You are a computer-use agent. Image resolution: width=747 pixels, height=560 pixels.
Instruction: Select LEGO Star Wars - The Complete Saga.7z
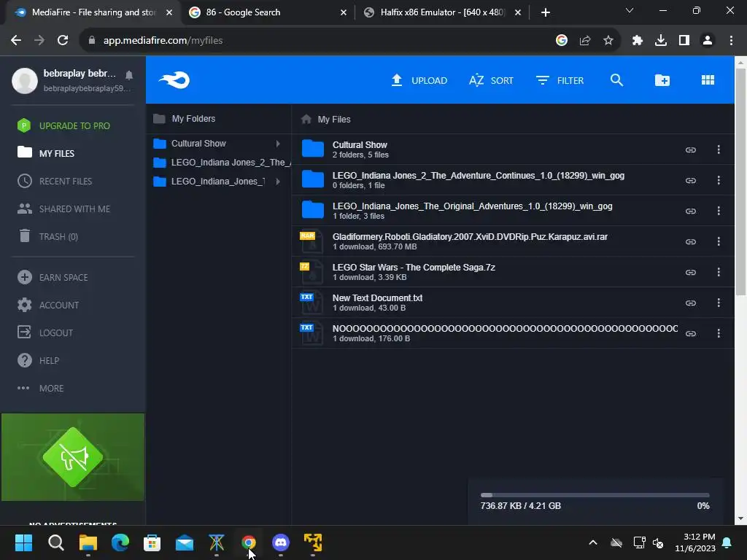click(513, 272)
